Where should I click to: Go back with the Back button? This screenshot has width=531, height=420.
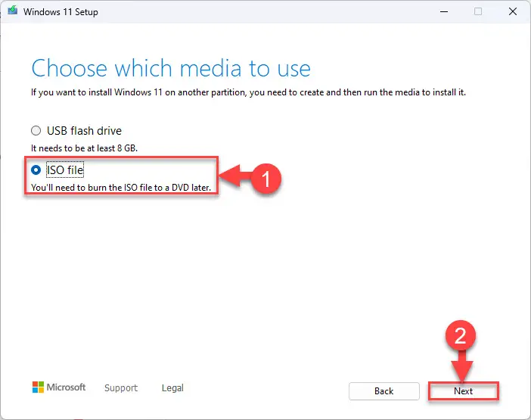tap(384, 391)
